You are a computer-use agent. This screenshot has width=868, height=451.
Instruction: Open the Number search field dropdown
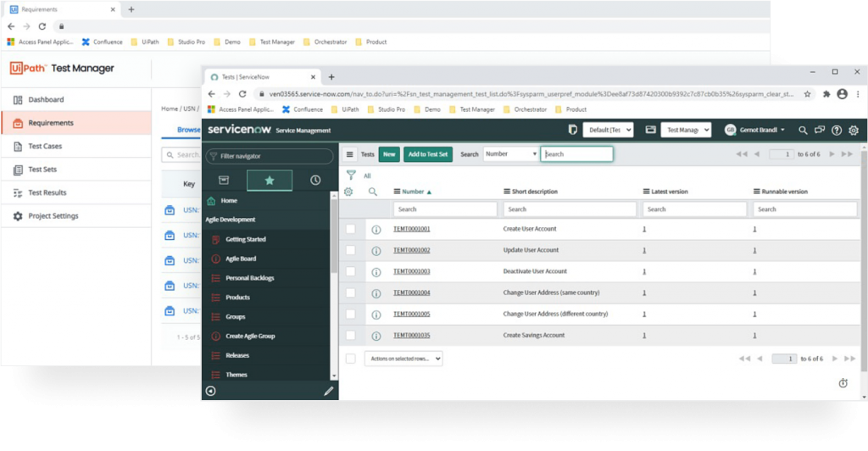(x=511, y=154)
